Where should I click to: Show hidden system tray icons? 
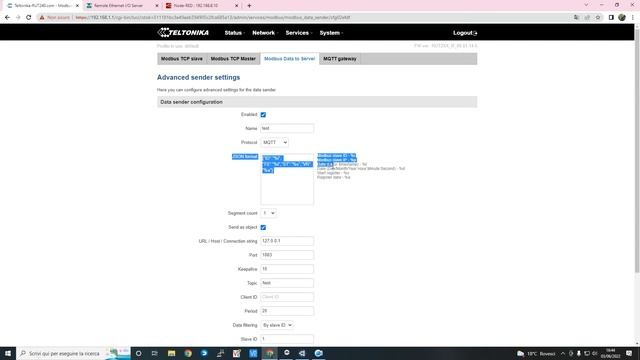point(563,353)
